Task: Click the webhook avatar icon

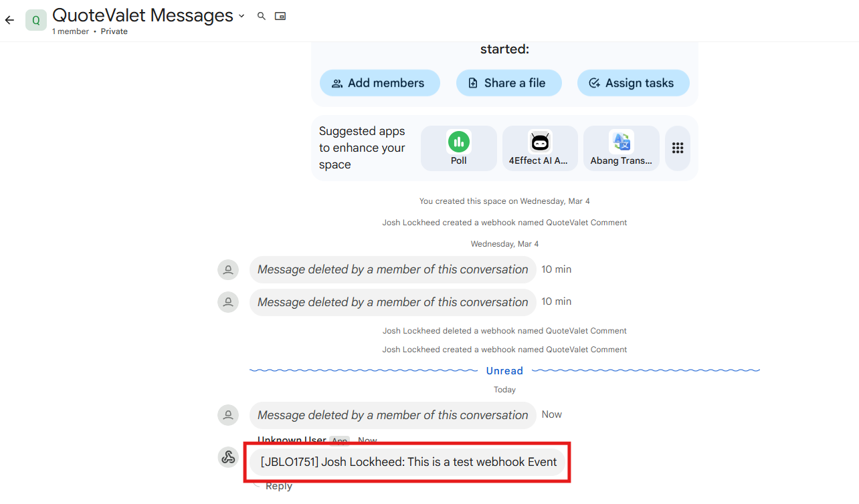Action: pos(228,457)
